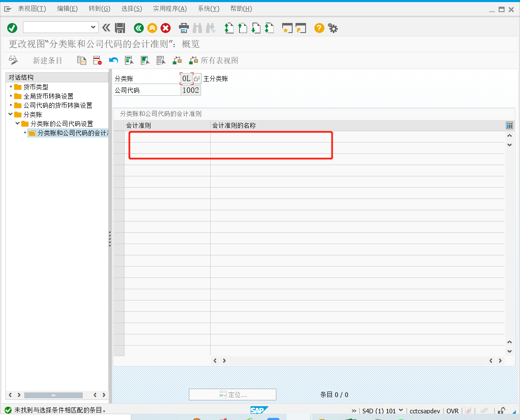Select all table entries icon
The width and height of the screenshot is (520, 420).
[x=129, y=60]
